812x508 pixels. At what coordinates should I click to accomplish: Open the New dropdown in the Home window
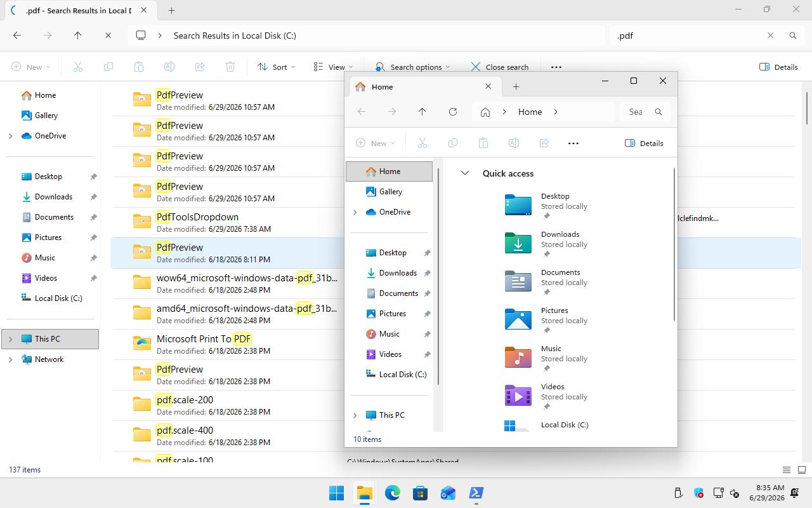[x=376, y=143]
